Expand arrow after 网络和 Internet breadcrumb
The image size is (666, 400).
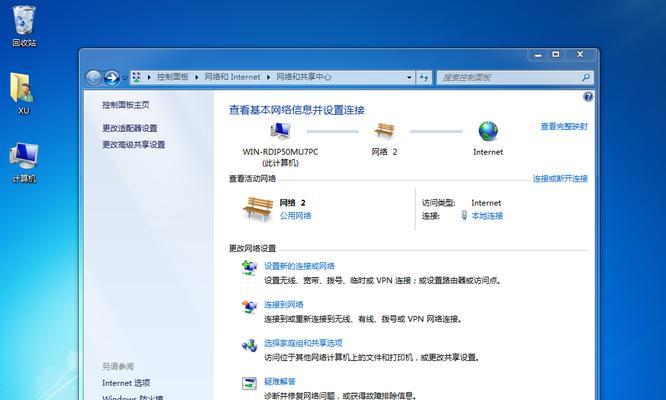coord(268,77)
